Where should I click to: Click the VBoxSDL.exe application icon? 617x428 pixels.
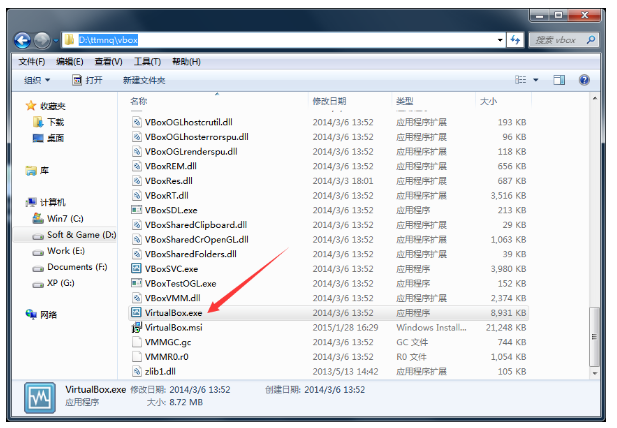[136, 210]
